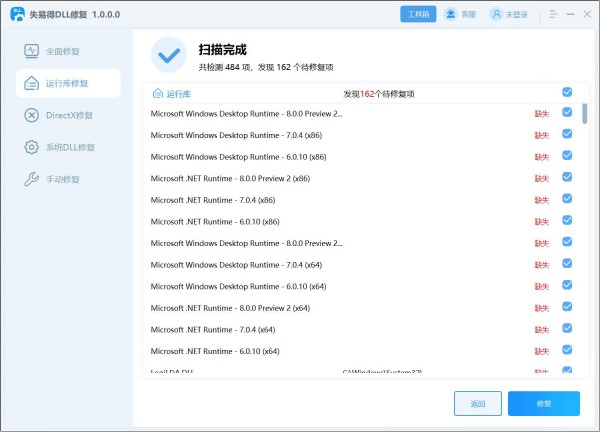Viewport: 600px width, 432px height.
Task: Click the DirectX修复 X circle icon
Action: pyautogui.click(x=31, y=115)
